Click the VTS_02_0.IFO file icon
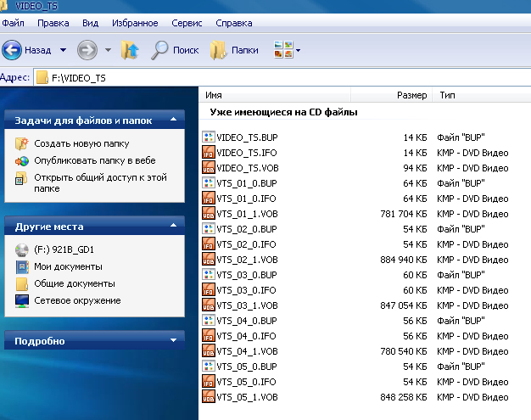This screenshot has width=531, height=420. pos(209,244)
